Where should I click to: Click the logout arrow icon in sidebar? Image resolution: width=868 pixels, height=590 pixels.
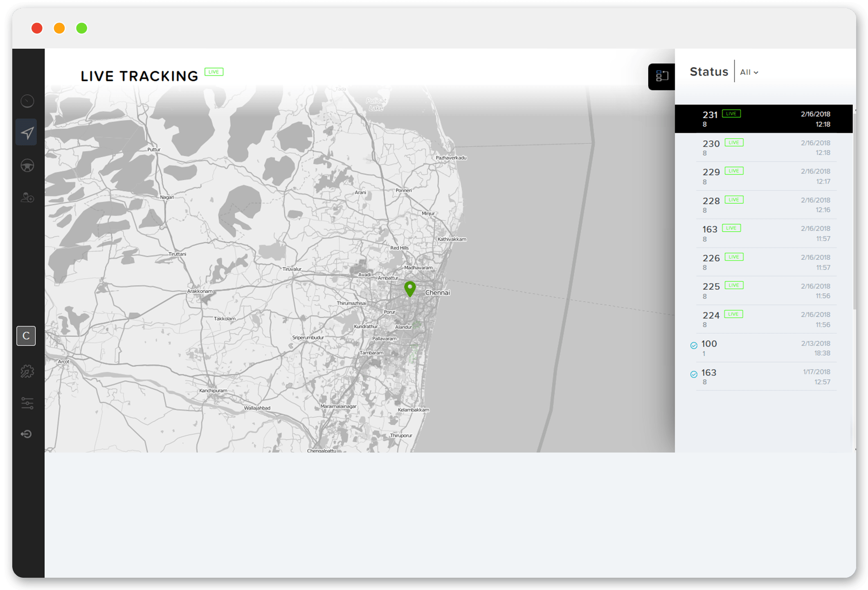pyautogui.click(x=27, y=434)
